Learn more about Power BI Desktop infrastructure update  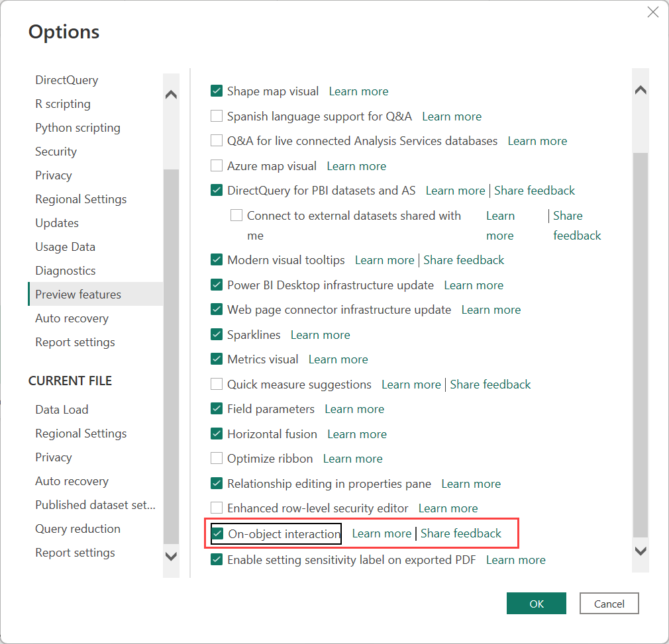coord(474,285)
